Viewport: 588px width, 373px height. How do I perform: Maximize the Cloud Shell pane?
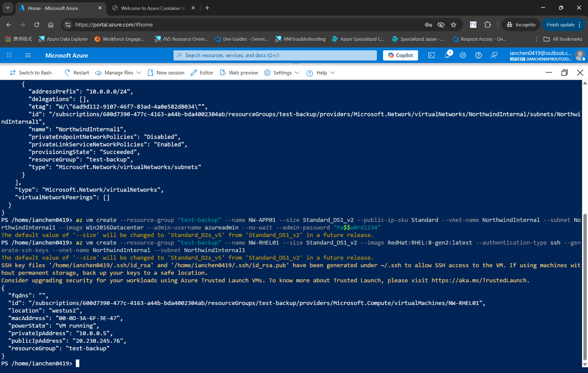[x=564, y=73]
